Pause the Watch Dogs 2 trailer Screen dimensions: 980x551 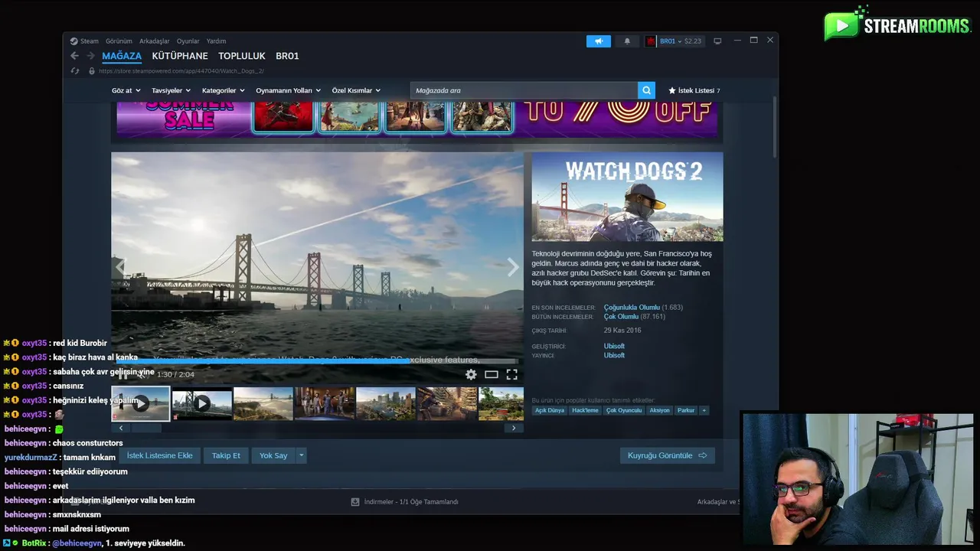pyautogui.click(x=122, y=374)
